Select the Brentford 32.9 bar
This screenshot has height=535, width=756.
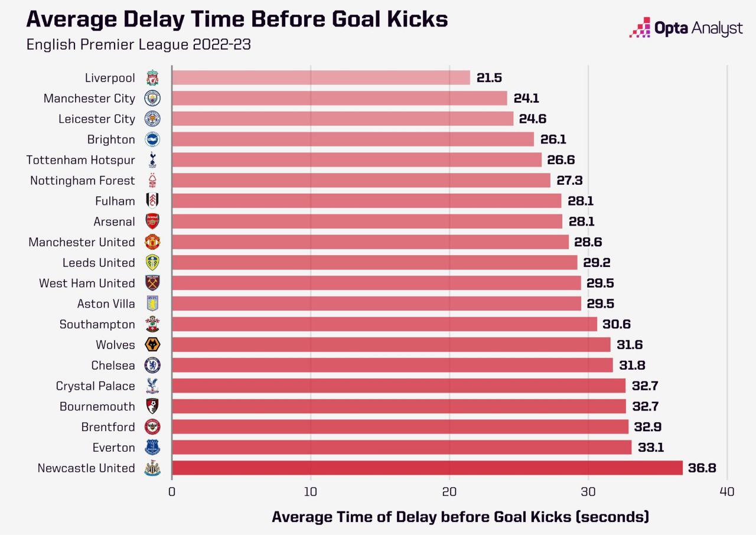tap(400, 427)
